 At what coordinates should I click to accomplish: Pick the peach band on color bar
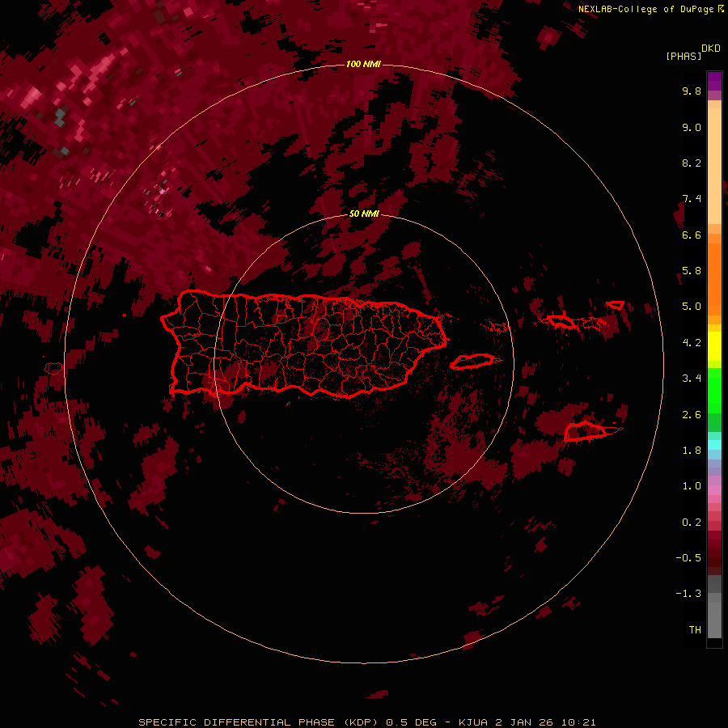[x=714, y=166]
